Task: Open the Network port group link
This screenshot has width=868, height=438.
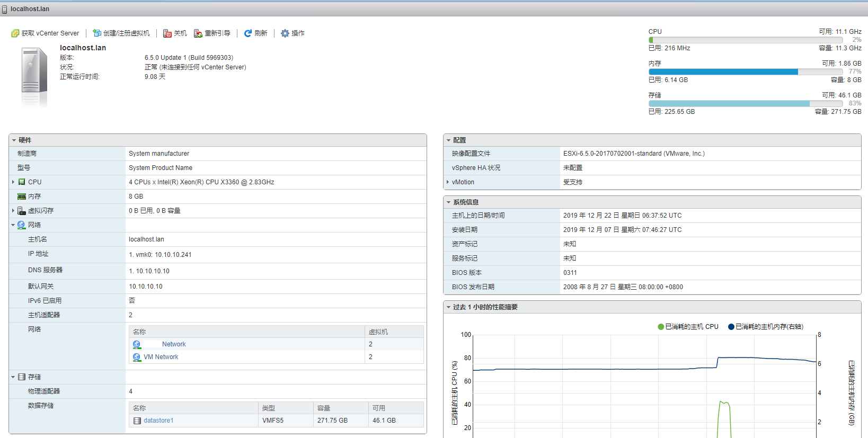Action: (x=174, y=344)
